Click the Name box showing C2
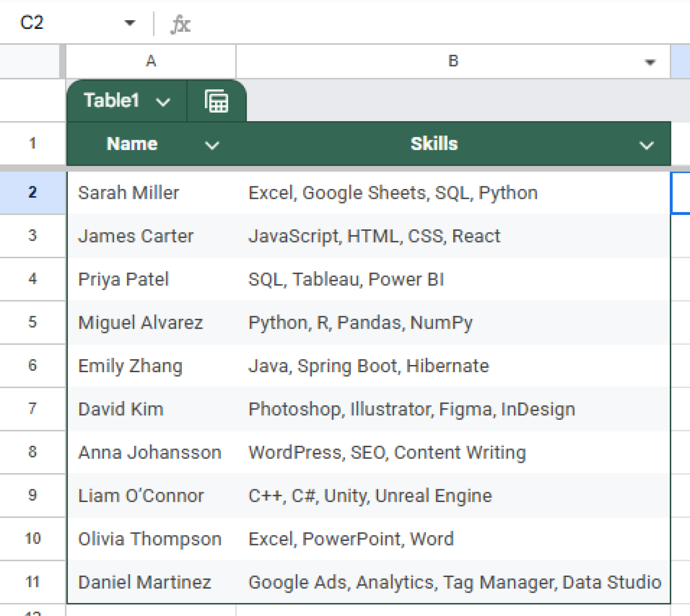 tap(31, 23)
